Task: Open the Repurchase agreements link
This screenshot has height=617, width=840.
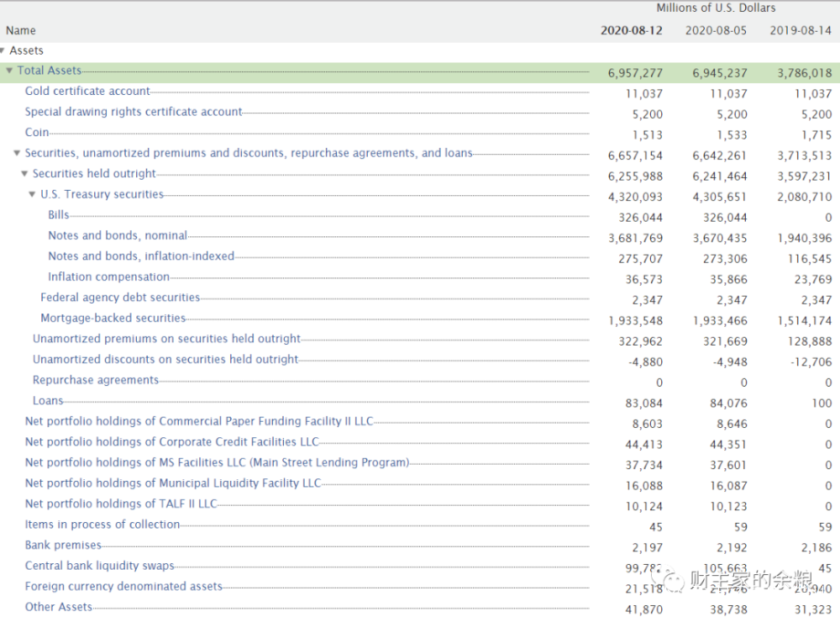Action: (96, 380)
